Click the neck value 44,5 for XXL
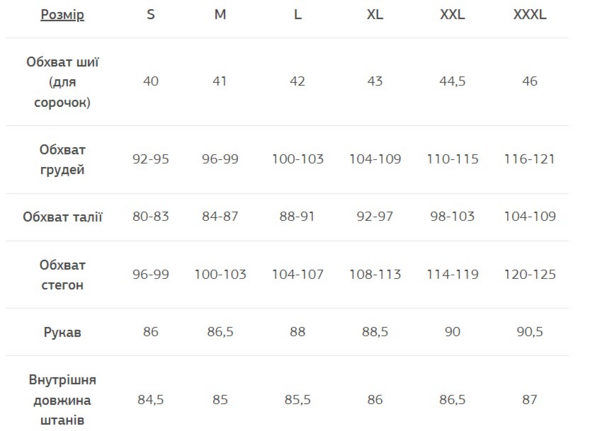Image resolution: width=600 pixels, height=431 pixels. (453, 81)
